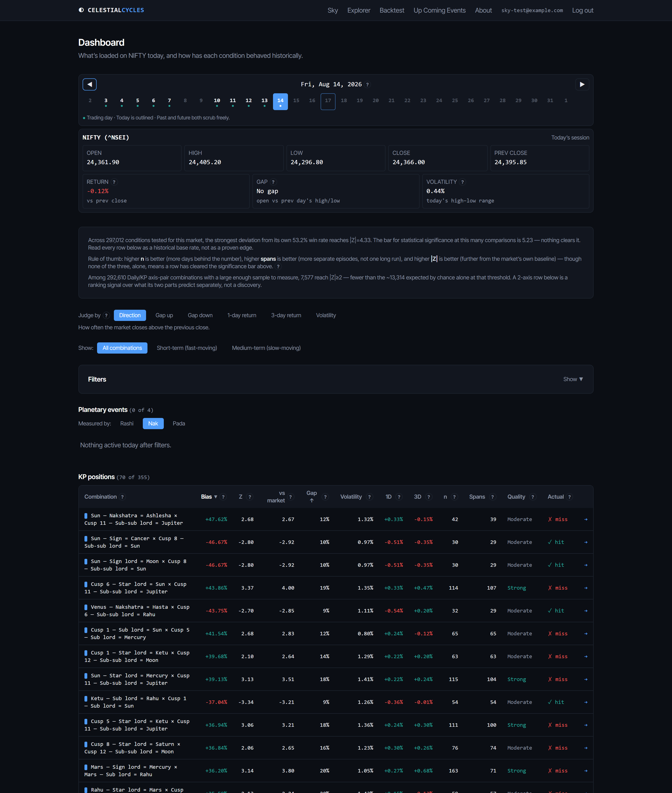
Task: Sort table by n column
Action: click(x=445, y=497)
